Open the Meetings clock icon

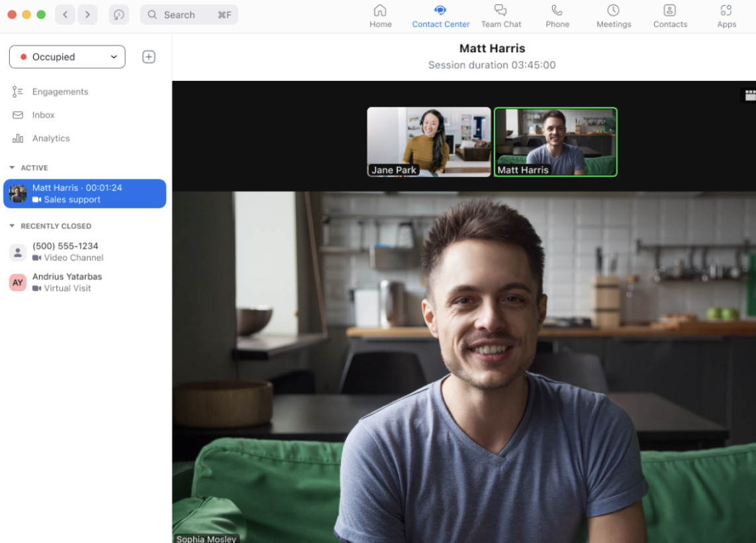pos(613,11)
